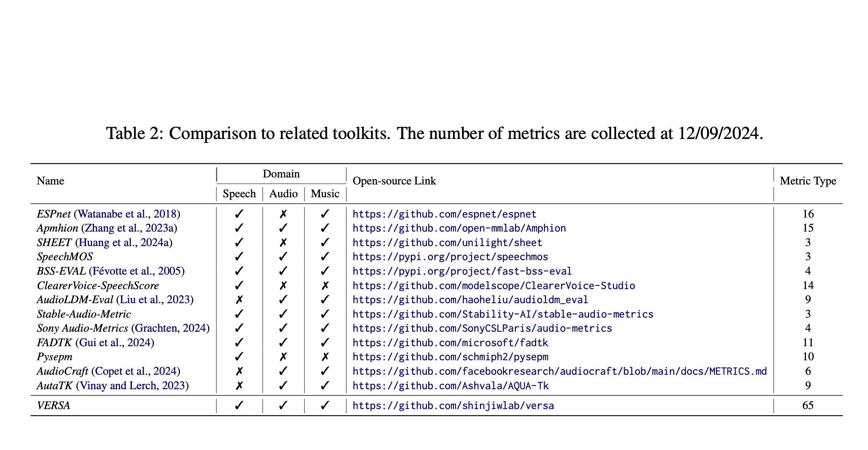The image size is (868, 450).
Task: Follow the Zhang et al. 2023a reference
Action: (129, 228)
